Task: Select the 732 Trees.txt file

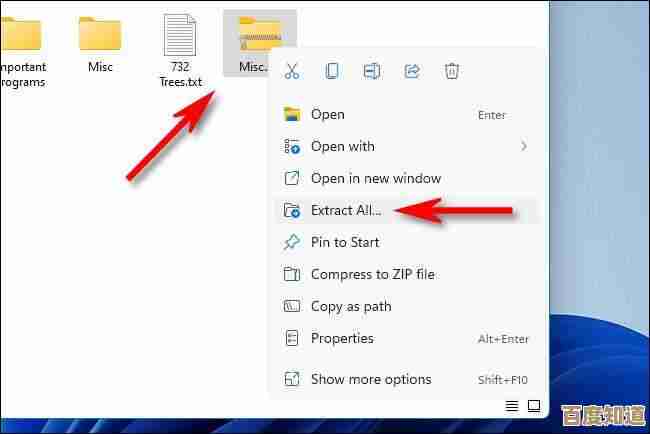Action: (180, 45)
